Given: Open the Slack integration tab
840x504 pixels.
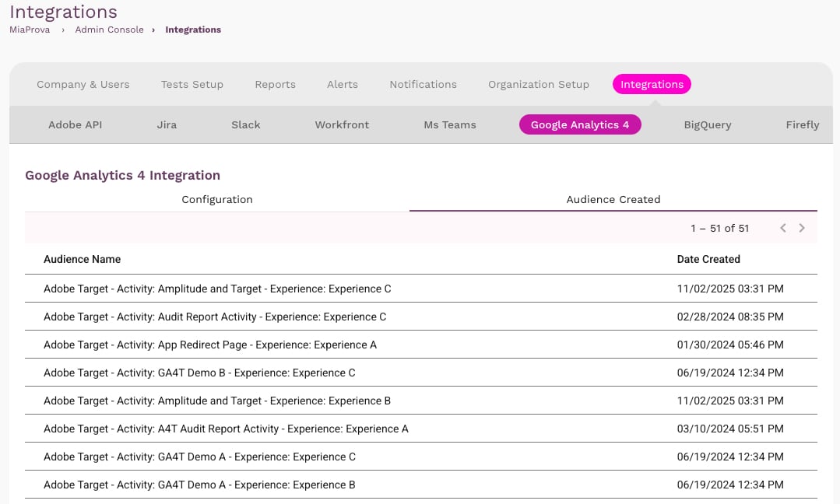Looking at the screenshot, I should point(246,124).
